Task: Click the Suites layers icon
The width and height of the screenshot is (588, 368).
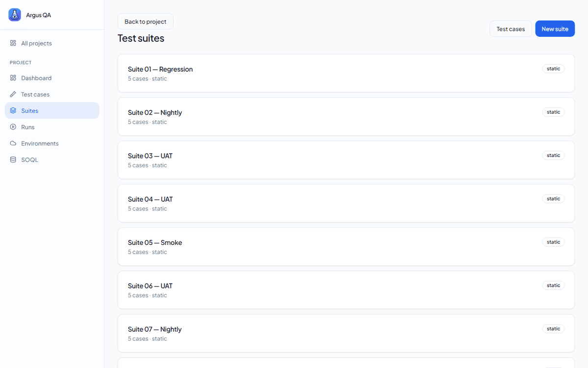Action: coord(13,110)
